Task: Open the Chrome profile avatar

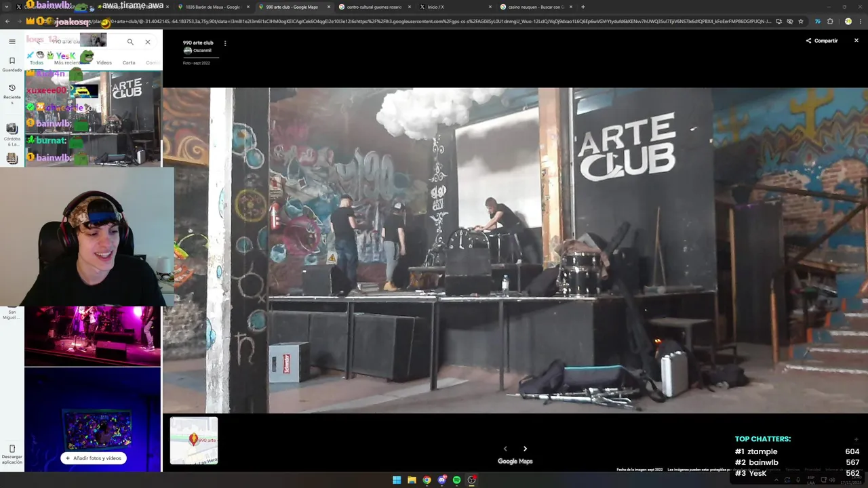Action: point(848,21)
